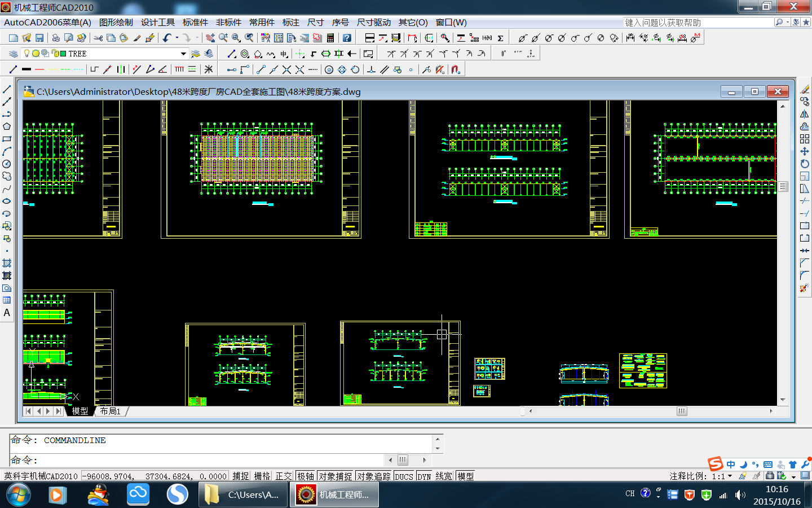Select the Polygon draw tool
This screenshot has height=508, width=812.
tap(7, 126)
